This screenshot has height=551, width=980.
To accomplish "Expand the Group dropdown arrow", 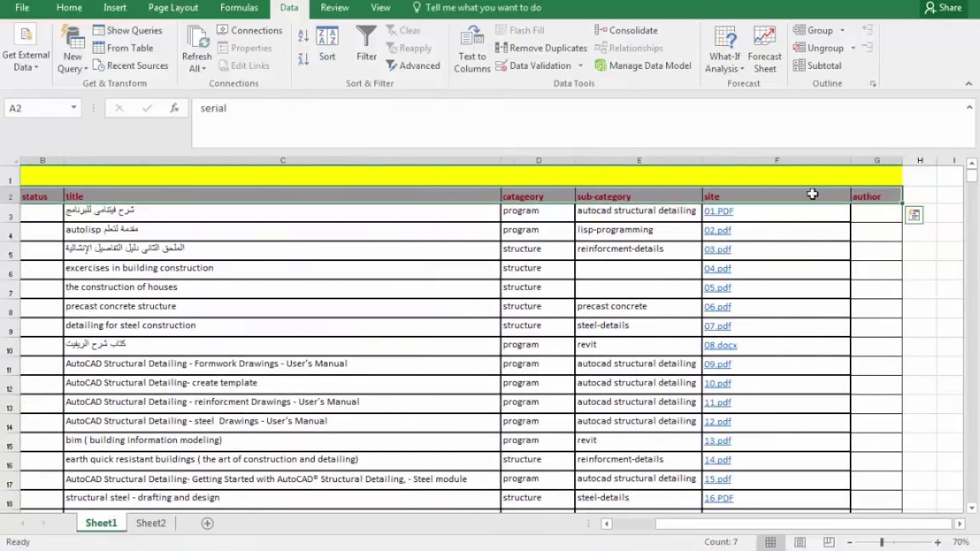I will [842, 31].
